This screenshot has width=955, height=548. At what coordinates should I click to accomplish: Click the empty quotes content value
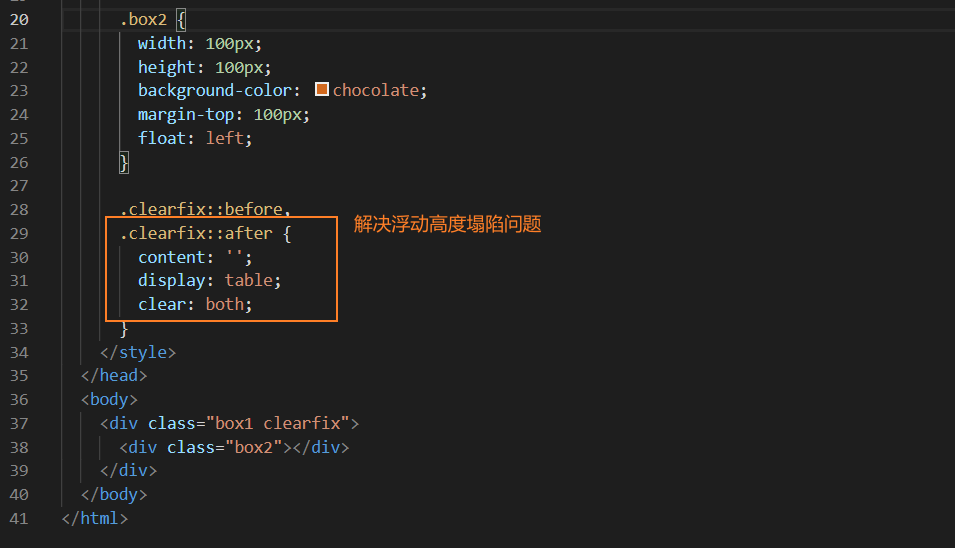(x=234, y=256)
